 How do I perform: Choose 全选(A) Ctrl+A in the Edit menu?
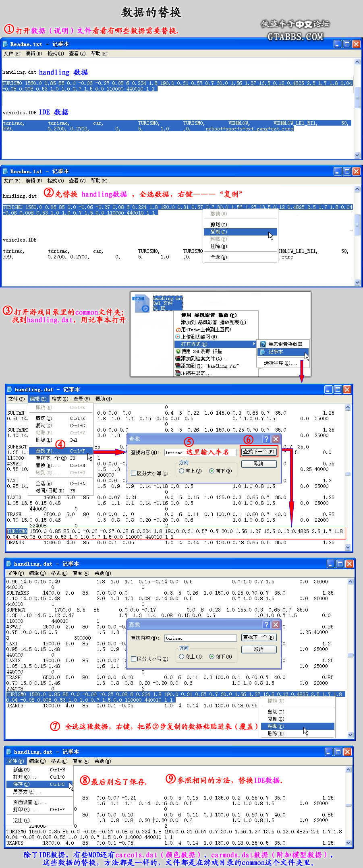61,484
